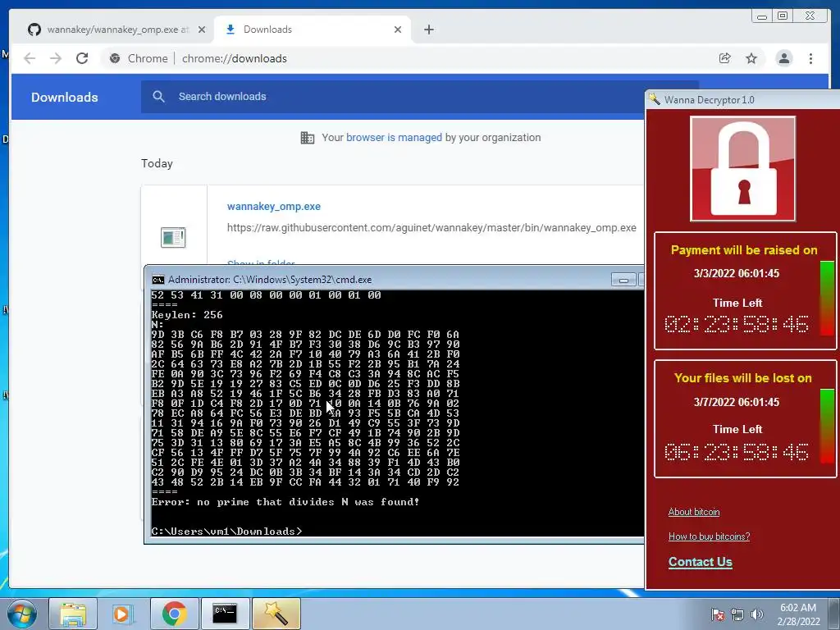
Task: Click the 'no prime that divides N' error
Action: 285,502
